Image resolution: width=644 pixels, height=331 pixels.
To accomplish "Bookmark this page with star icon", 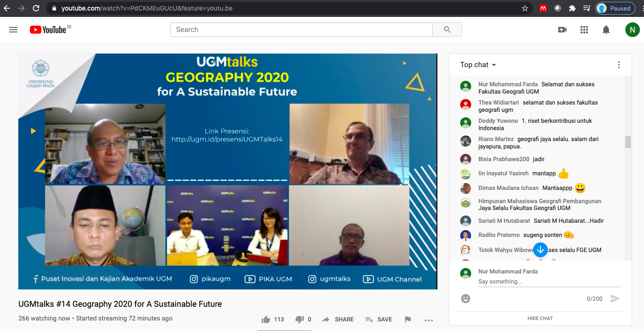I will 525,8.
